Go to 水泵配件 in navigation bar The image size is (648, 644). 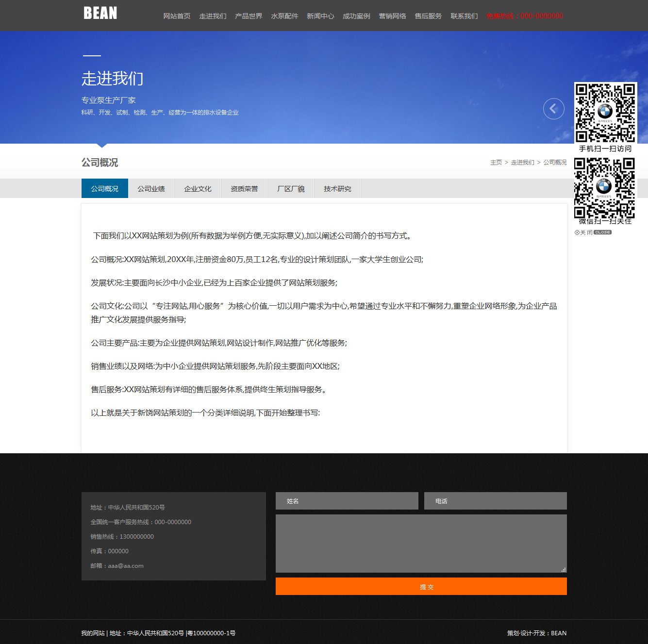(284, 16)
